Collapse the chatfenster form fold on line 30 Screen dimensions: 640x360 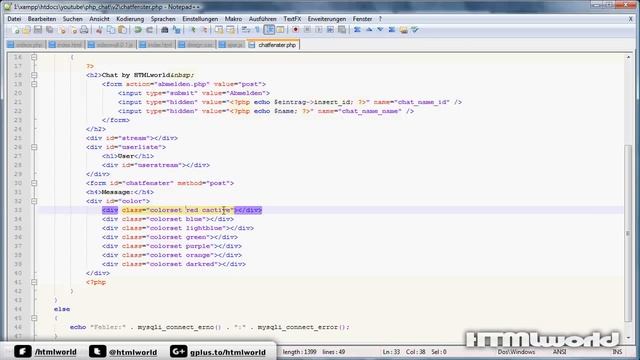point(34,183)
